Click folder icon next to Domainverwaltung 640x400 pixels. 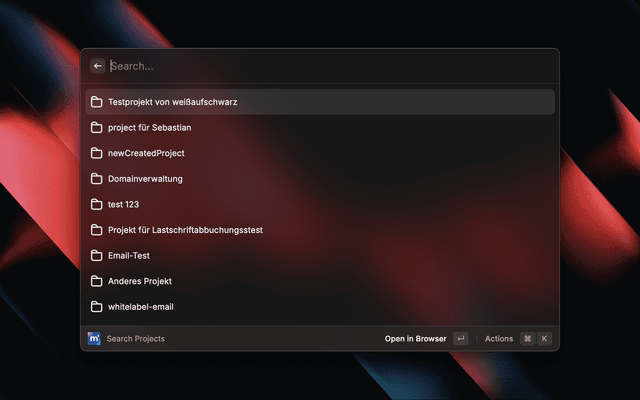pos(96,179)
